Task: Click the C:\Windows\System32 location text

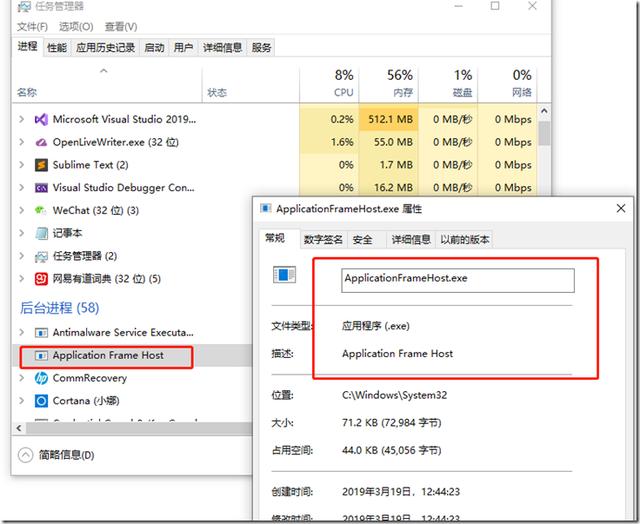Action: (394, 395)
